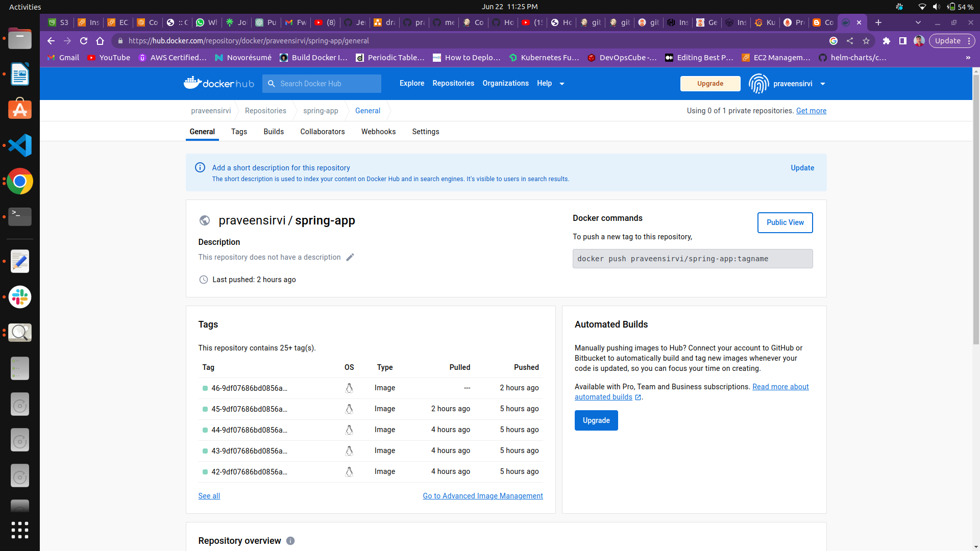Click the Public View button
Viewport: 980px width, 551px height.
(x=785, y=222)
